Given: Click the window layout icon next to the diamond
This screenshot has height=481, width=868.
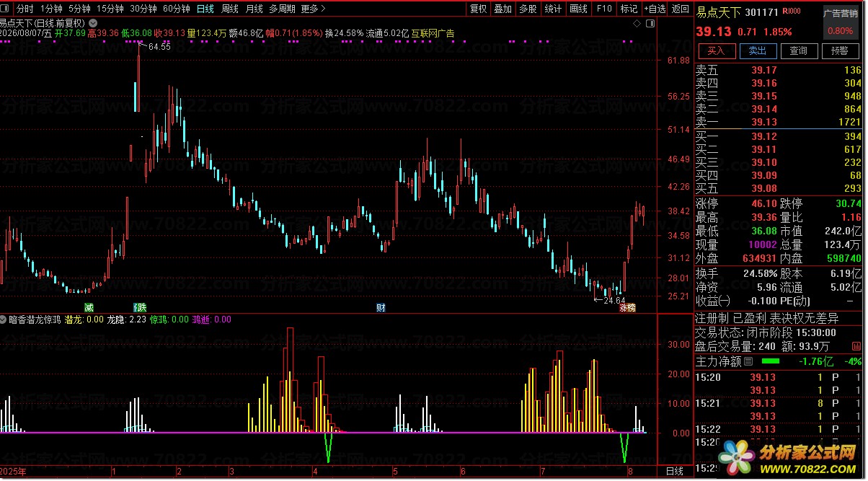Looking at the screenshot, I should point(650,24).
